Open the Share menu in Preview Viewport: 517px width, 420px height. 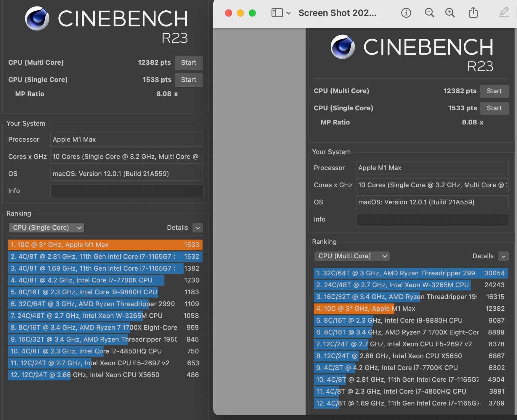click(473, 12)
